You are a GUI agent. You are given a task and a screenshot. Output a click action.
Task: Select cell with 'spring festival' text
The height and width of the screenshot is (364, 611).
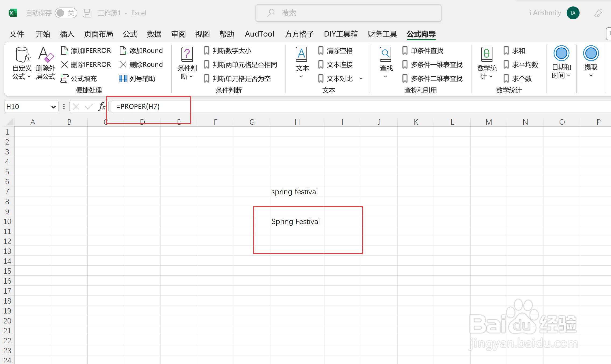click(297, 192)
